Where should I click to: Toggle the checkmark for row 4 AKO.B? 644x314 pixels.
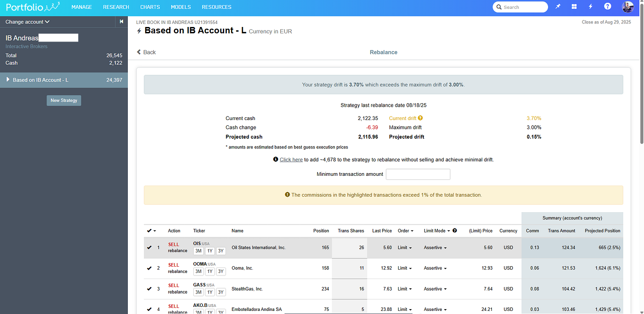tap(149, 310)
